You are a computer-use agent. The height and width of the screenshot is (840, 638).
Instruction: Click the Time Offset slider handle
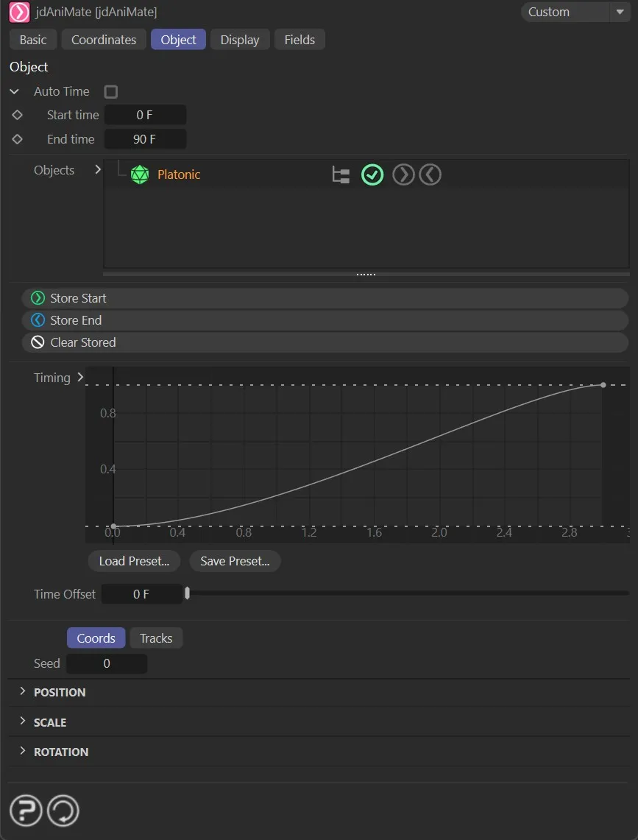188,593
